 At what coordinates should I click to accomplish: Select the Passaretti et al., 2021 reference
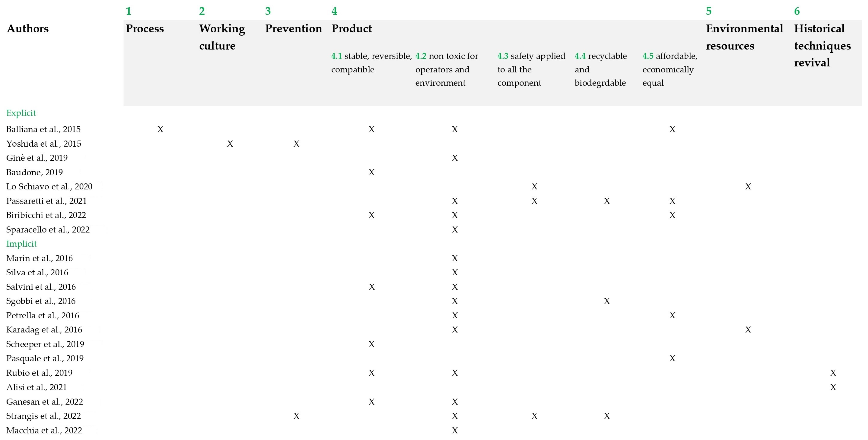(x=46, y=201)
